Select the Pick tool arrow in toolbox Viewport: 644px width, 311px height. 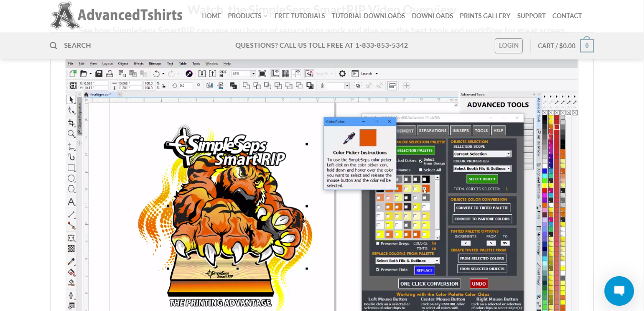(71, 99)
